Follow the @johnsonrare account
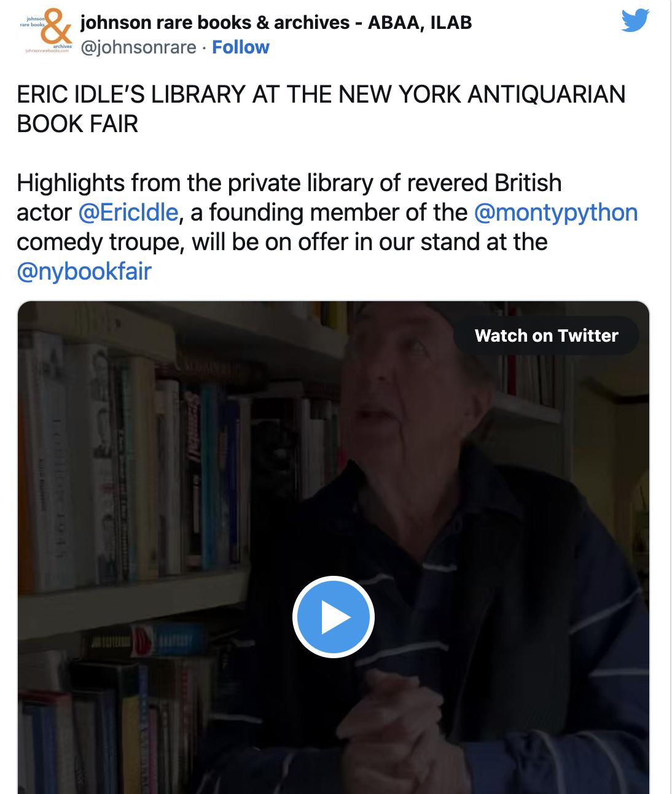 (x=240, y=47)
